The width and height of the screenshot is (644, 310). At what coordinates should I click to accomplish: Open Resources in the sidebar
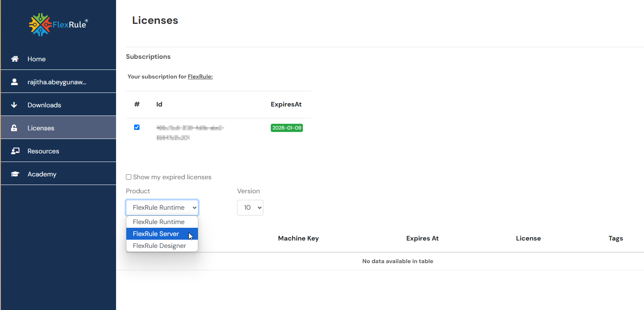(x=58, y=151)
